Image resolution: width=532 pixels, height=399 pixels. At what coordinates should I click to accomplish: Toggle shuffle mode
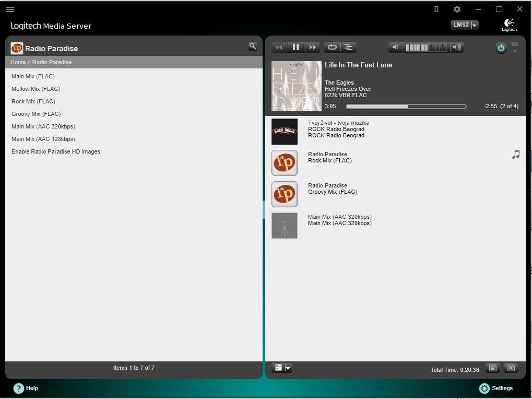[x=348, y=48]
